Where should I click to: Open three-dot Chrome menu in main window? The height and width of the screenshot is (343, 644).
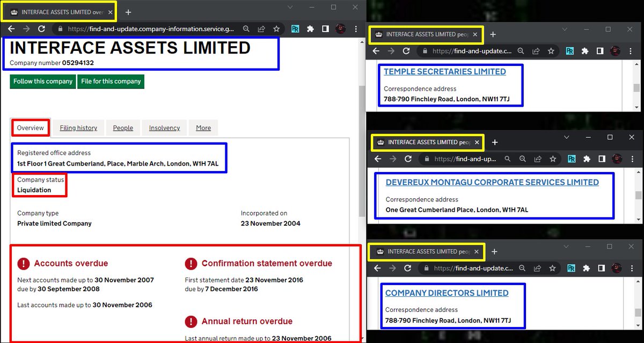[356, 29]
